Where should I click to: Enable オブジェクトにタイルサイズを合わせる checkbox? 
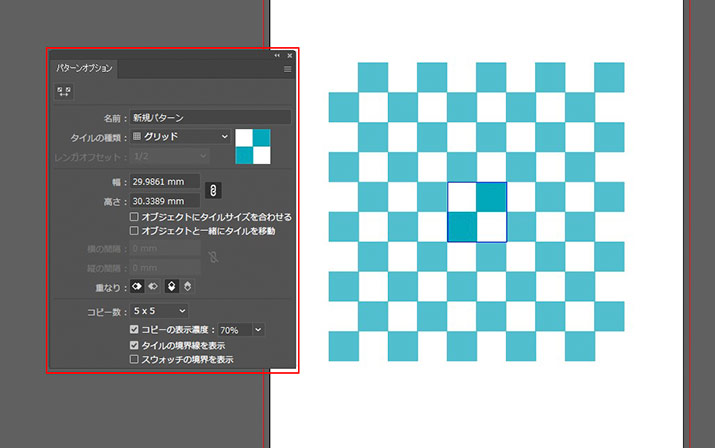(134, 216)
